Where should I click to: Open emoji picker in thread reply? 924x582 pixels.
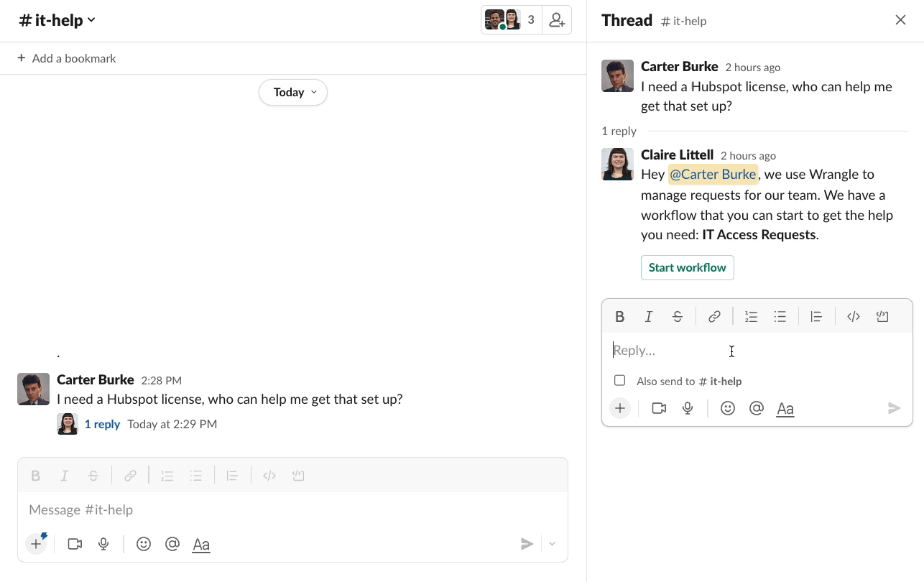[728, 409]
